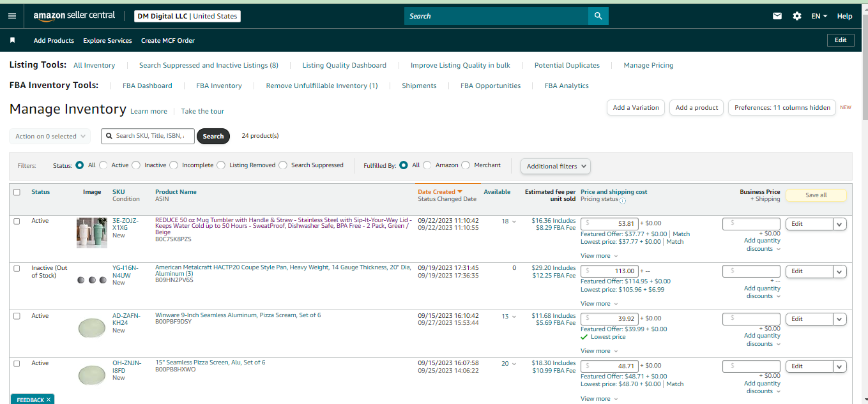Viewport: 868px width, 404px height.
Task: Toggle the select-all products checkbox
Action: [17, 192]
